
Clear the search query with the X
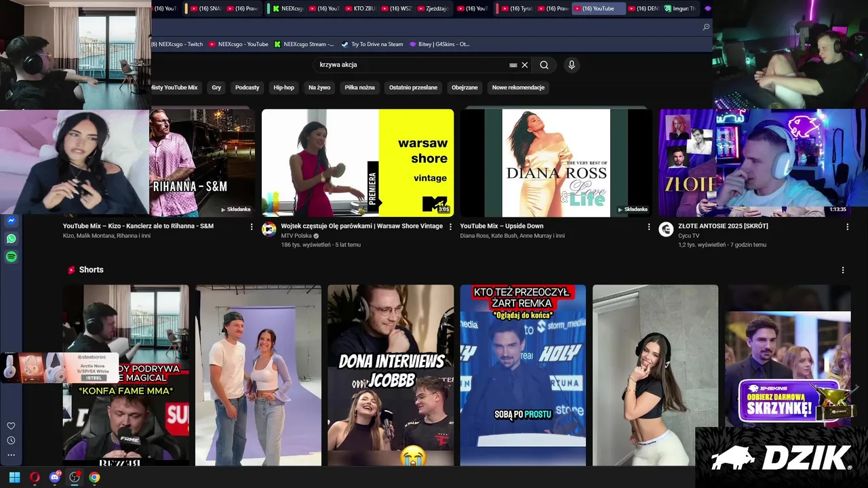coord(524,65)
